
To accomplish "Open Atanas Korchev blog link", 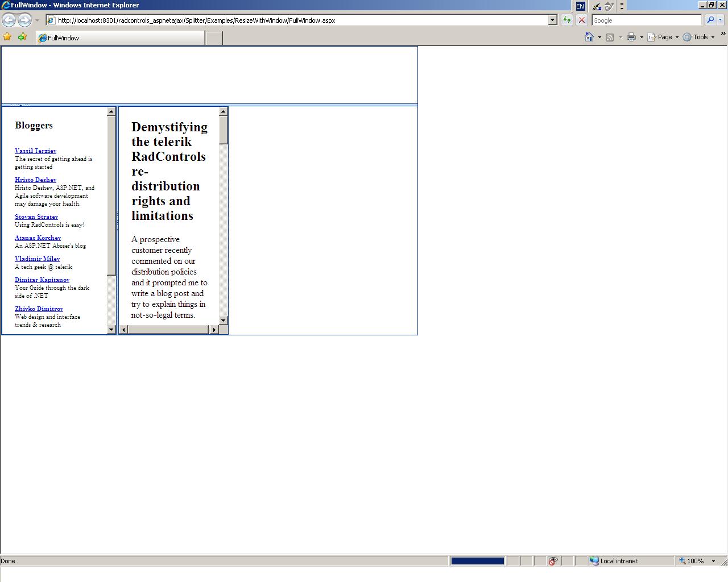I will click(x=38, y=238).
